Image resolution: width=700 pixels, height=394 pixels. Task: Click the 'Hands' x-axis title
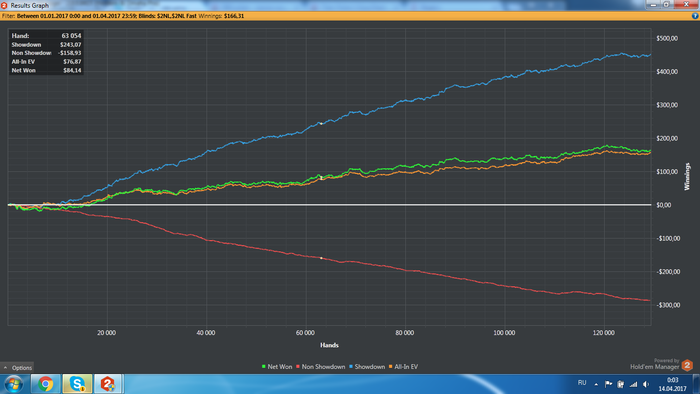pos(329,345)
